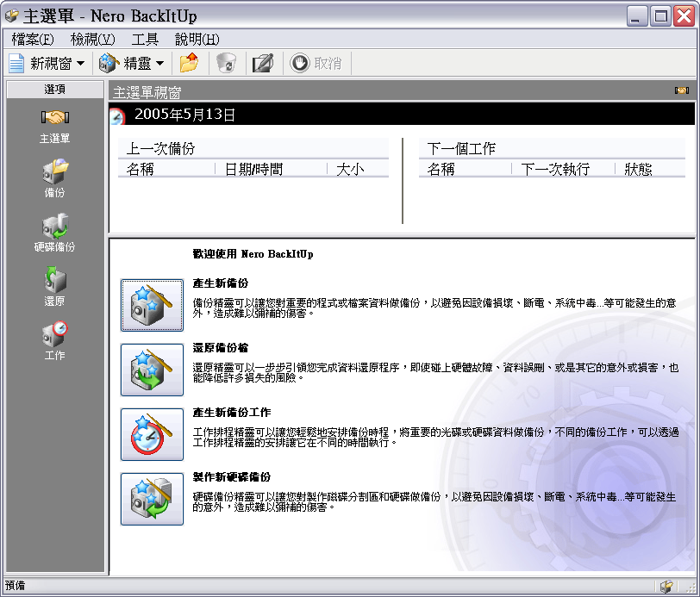Image resolution: width=700 pixels, height=597 pixels.
Task: Click the 還原備份檔 heading text
Action: point(221,347)
